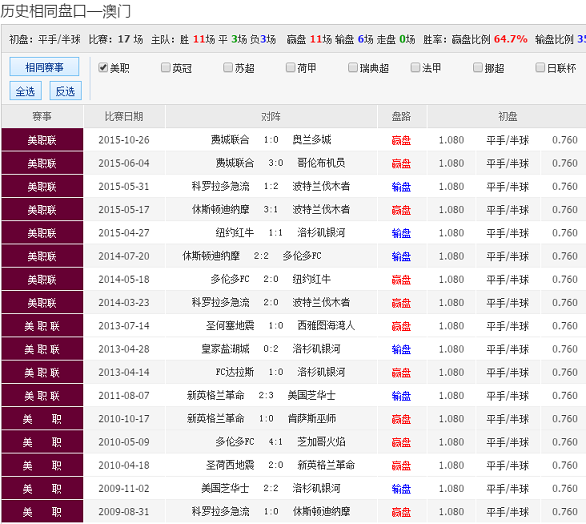Click the 全选 select-all button
586x524 pixels.
25,91
